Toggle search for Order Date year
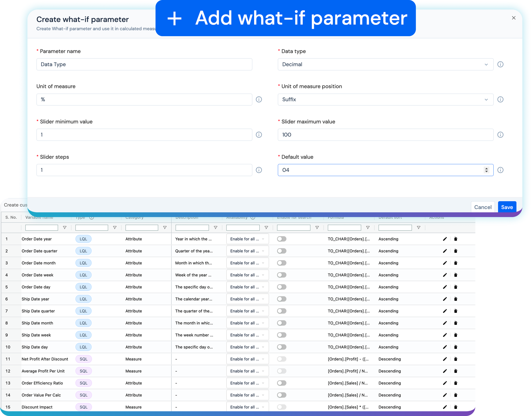The image size is (532, 416). point(282,239)
